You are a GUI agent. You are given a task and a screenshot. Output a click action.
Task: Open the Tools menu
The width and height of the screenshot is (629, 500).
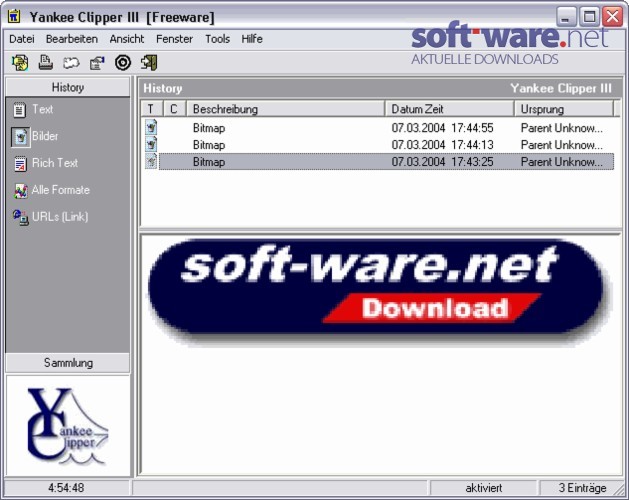pos(217,39)
